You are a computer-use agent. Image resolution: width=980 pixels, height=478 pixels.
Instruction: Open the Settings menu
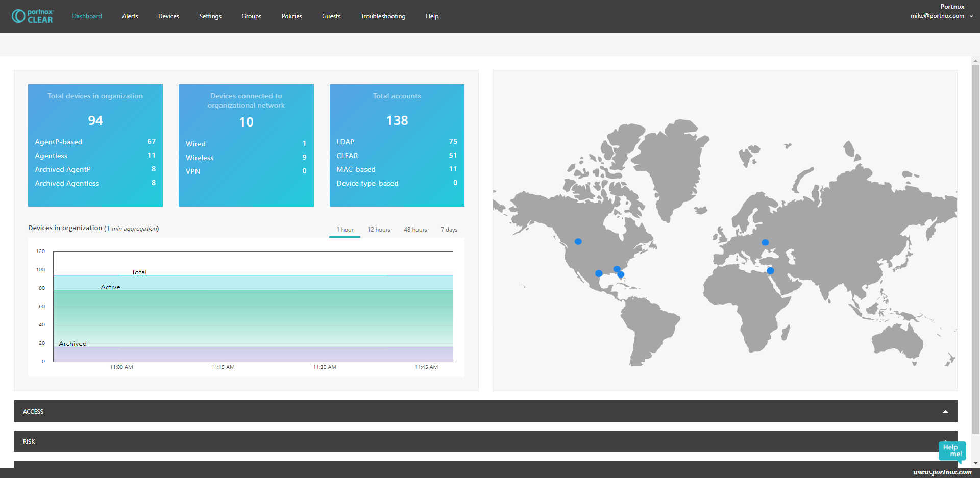tap(210, 16)
